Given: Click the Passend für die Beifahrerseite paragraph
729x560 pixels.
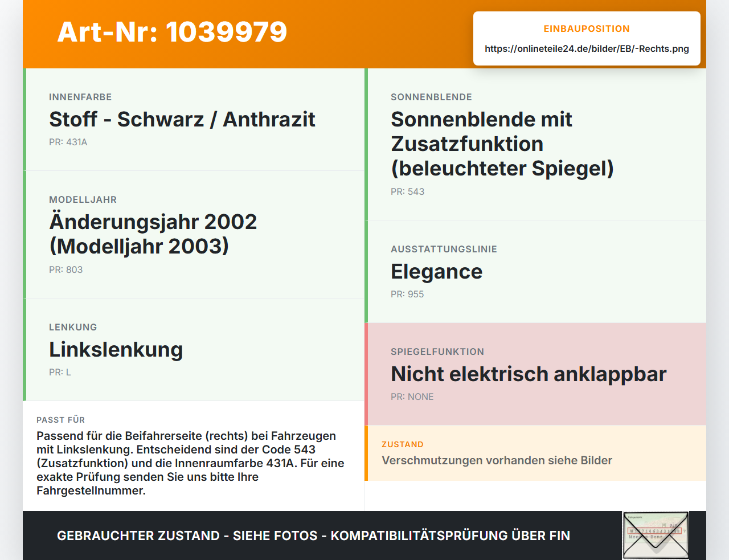Looking at the screenshot, I should [191, 463].
